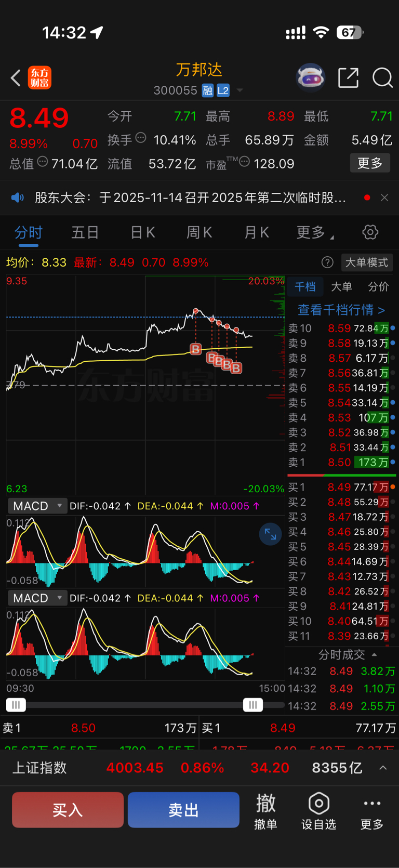The height and width of the screenshot is (868, 399).
Task: Switch to 周K tab
Action: (x=199, y=232)
